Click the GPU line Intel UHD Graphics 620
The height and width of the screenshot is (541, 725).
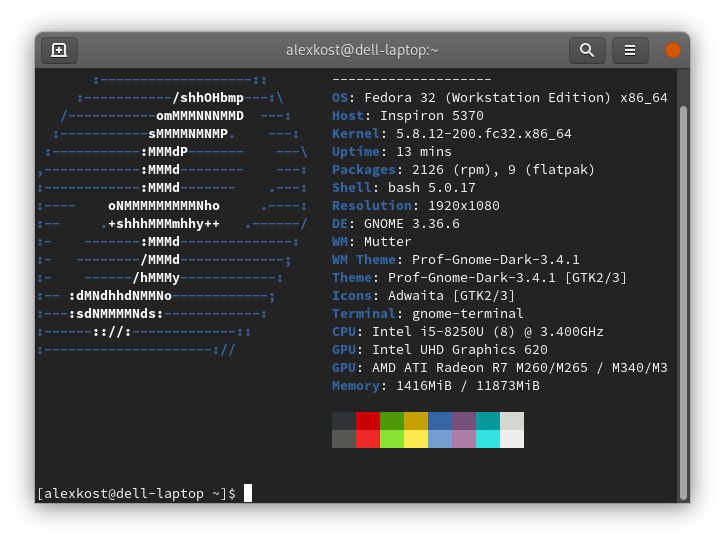pyautogui.click(x=439, y=350)
